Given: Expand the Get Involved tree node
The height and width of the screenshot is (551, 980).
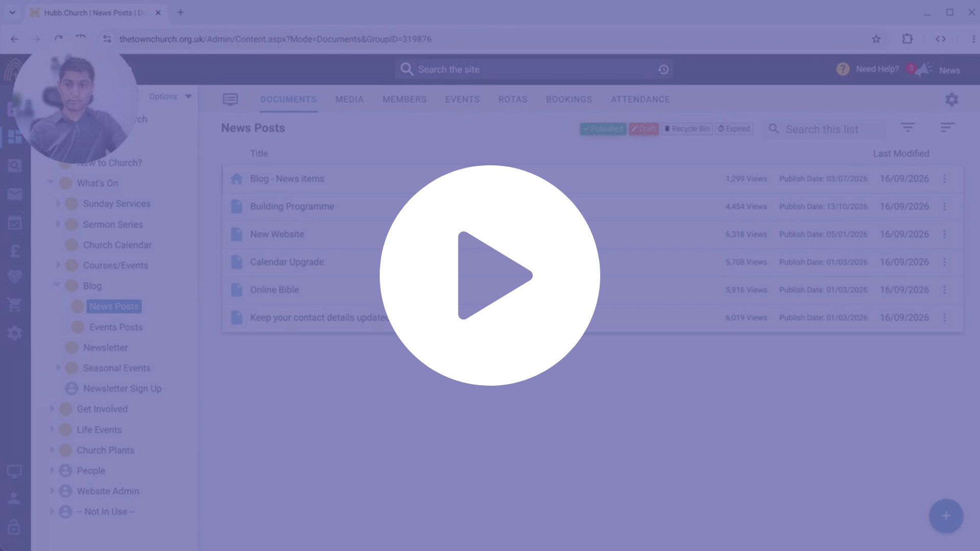Looking at the screenshot, I should (52, 409).
